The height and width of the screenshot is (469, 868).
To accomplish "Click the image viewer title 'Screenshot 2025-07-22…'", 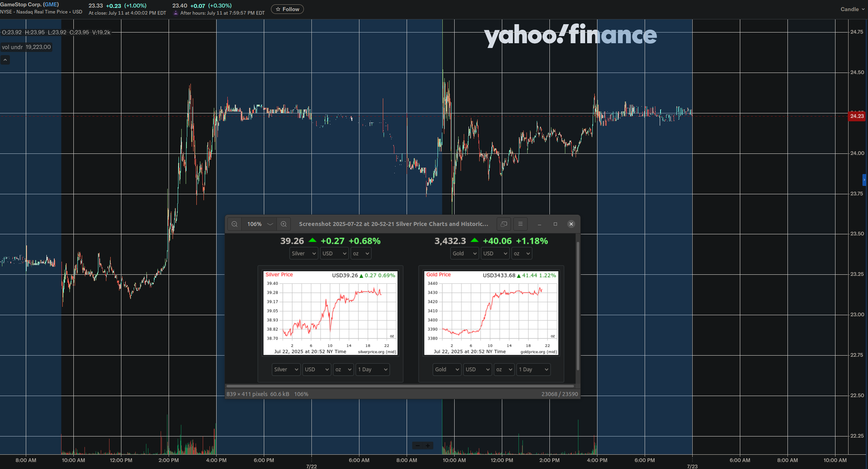I will click(x=394, y=224).
